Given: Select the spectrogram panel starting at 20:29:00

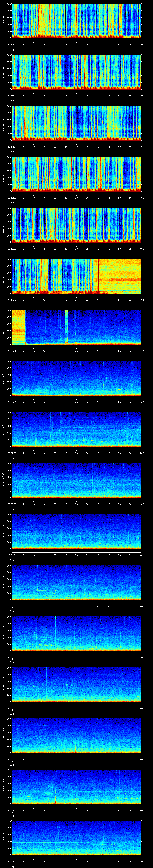Looking at the screenshot, I should click(x=77, y=787).
